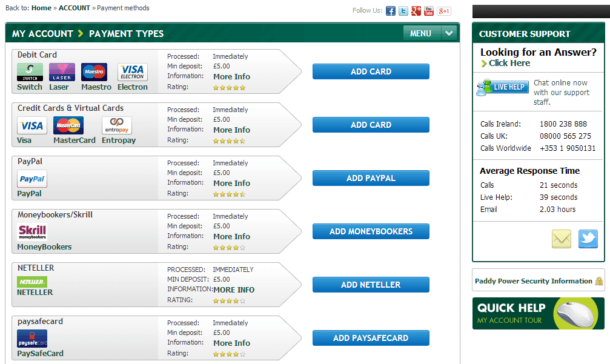The width and height of the screenshot is (610, 364).
Task: Select the MasterCard logo
Action: 68,125
